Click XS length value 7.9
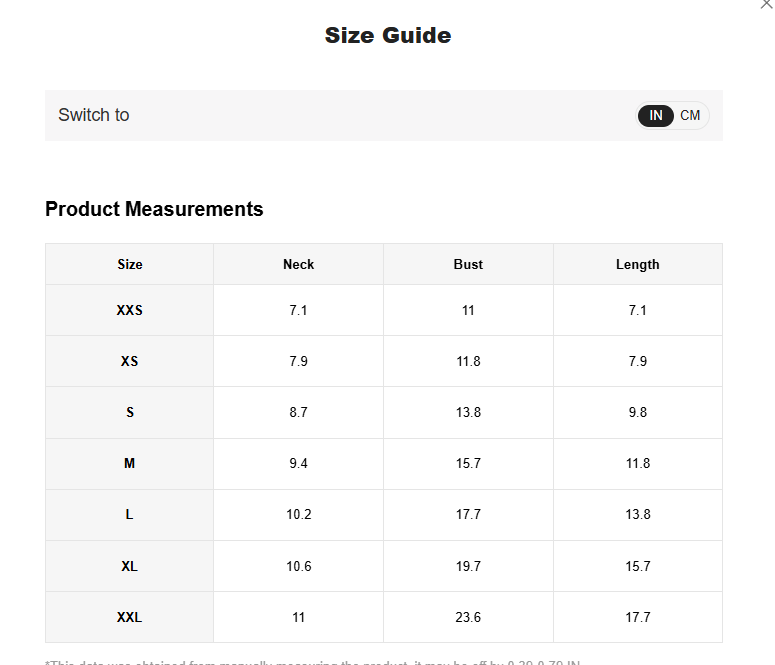This screenshot has height=665, width=775. click(638, 361)
